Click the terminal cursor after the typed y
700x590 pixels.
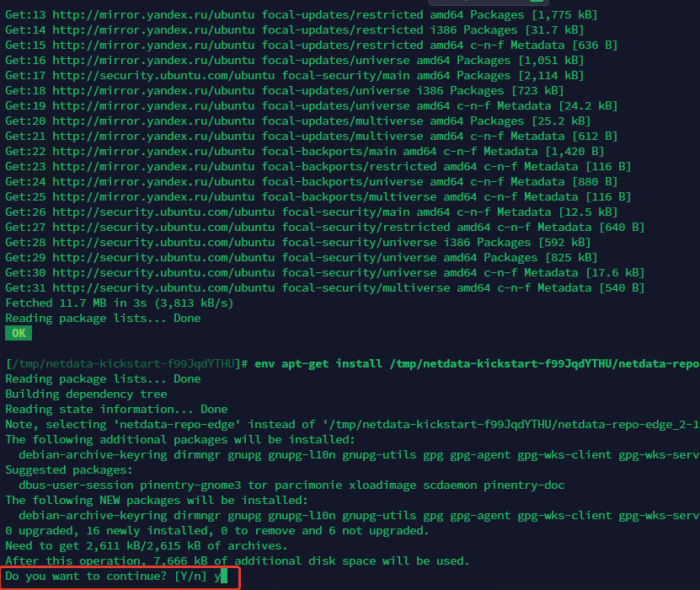224,576
